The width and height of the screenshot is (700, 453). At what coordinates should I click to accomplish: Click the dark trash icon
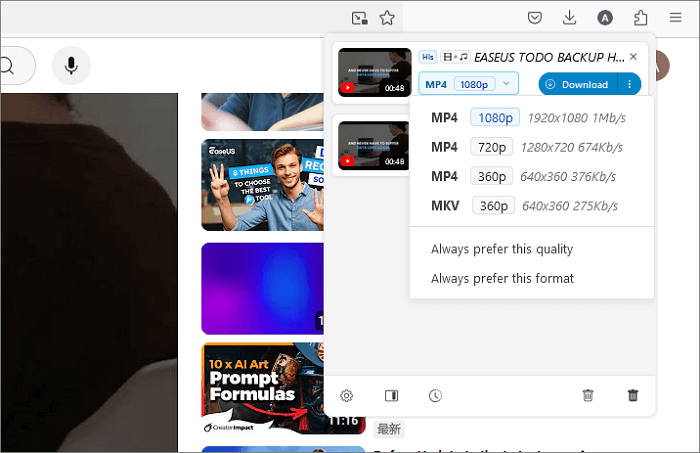(632, 396)
